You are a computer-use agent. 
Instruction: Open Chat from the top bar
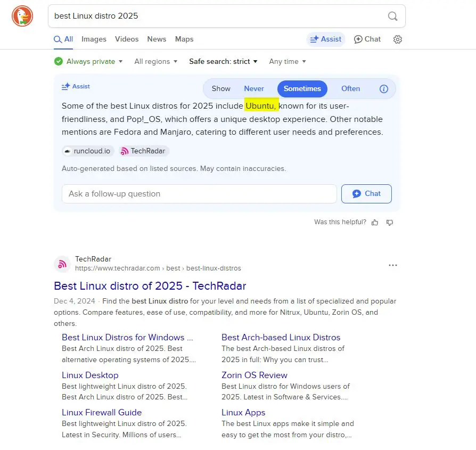tap(367, 39)
